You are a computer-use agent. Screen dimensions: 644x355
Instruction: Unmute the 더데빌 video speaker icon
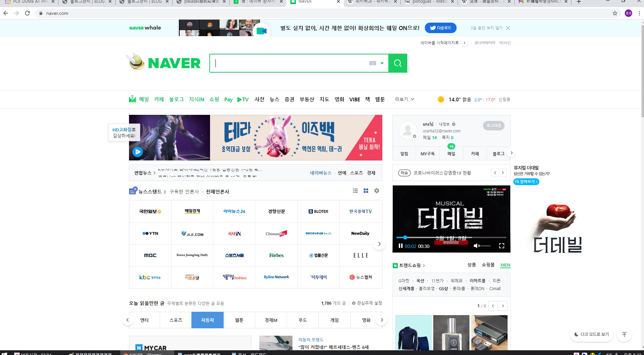pyautogui.click(x=476, y=246)
